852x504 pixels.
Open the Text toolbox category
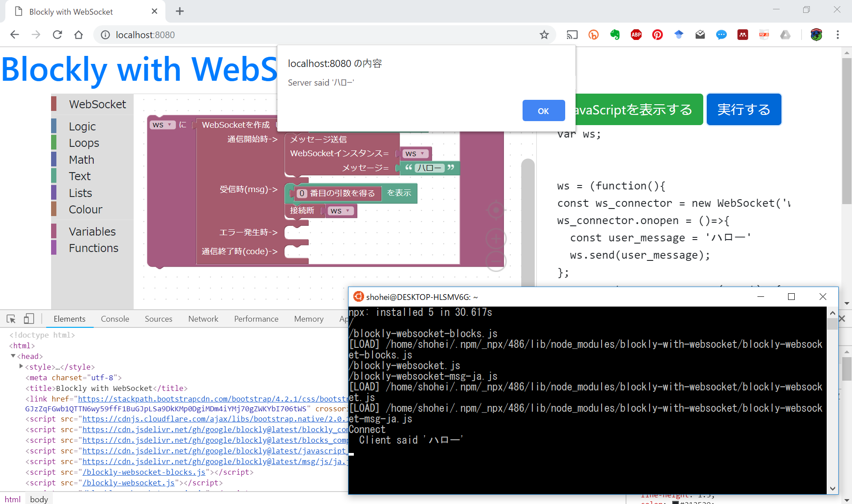tap(92, 176)
